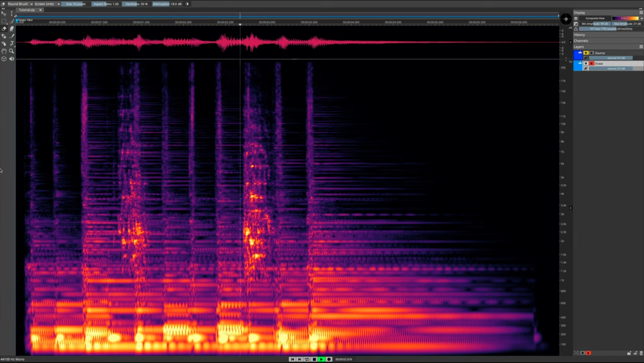Open the Channels panel header
Viewport: 644px width, 363px height.
pos(581,41)
